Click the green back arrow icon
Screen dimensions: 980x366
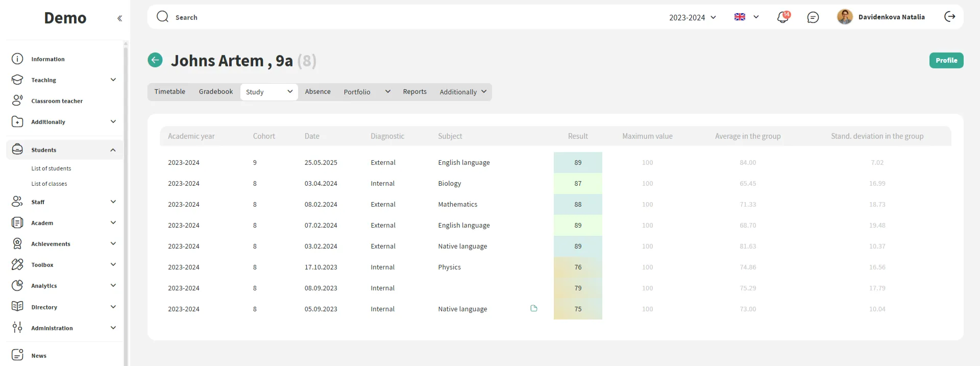coord(155,60)
